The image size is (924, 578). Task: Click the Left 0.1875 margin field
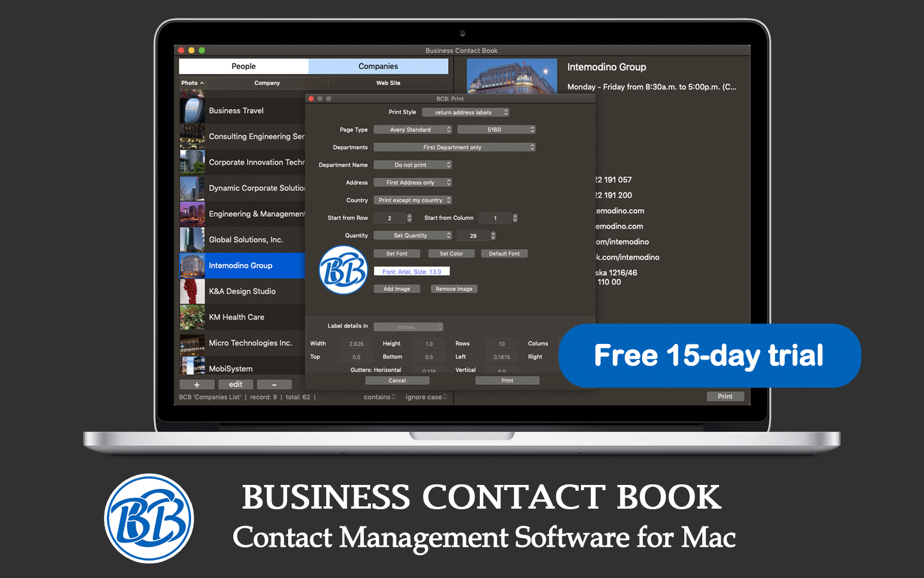point(502,357)
